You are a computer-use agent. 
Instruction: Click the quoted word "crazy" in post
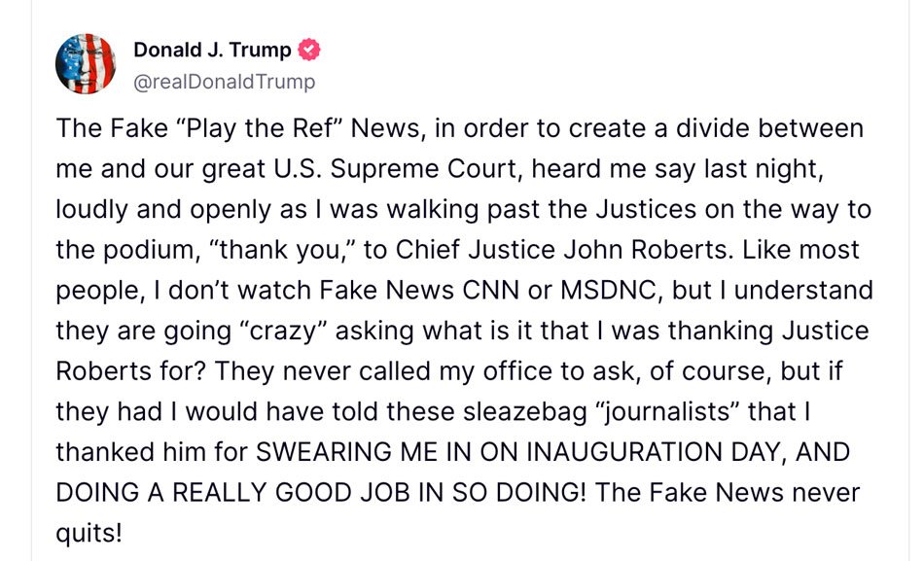[284, 332]
